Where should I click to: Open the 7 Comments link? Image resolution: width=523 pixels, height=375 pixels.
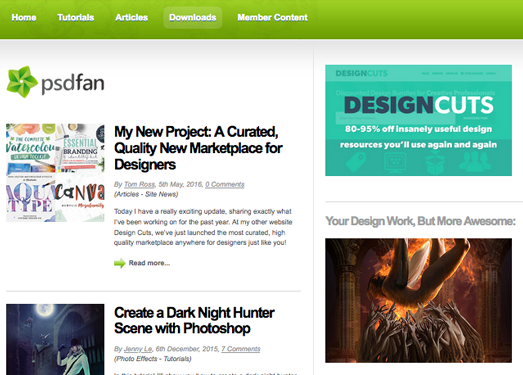point(241,349)
